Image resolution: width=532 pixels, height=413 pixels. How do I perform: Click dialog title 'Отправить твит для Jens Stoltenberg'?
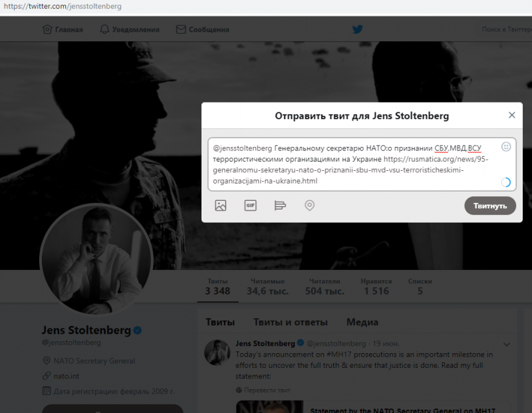coord(362,116)
